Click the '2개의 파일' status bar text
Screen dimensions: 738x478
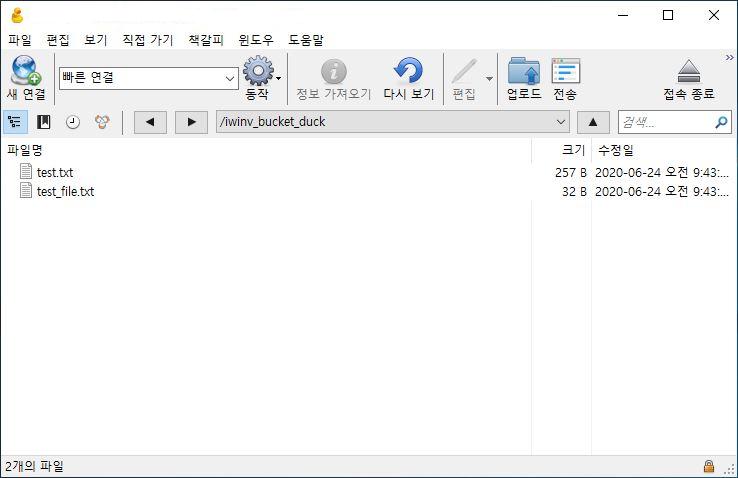pos(34,466)
